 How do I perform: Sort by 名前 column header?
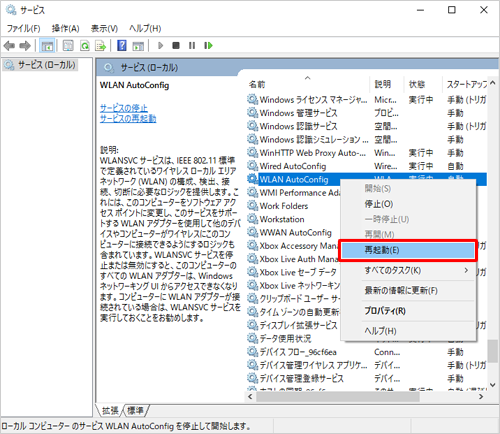(308, 84)
